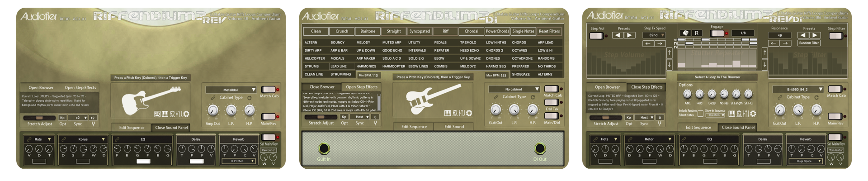The image size is (868, 181).
Task: Click the Resonance value field showing 49
Action: tap(779, 35)
